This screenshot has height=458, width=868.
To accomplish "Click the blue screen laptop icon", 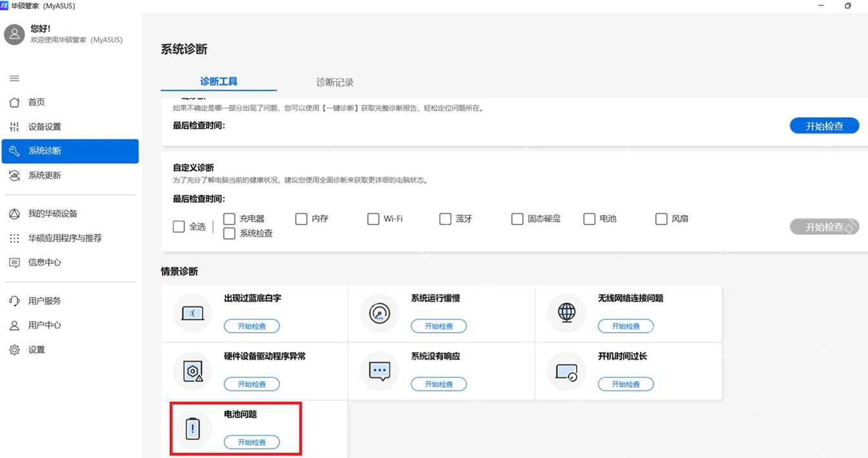I will [192, 313].
